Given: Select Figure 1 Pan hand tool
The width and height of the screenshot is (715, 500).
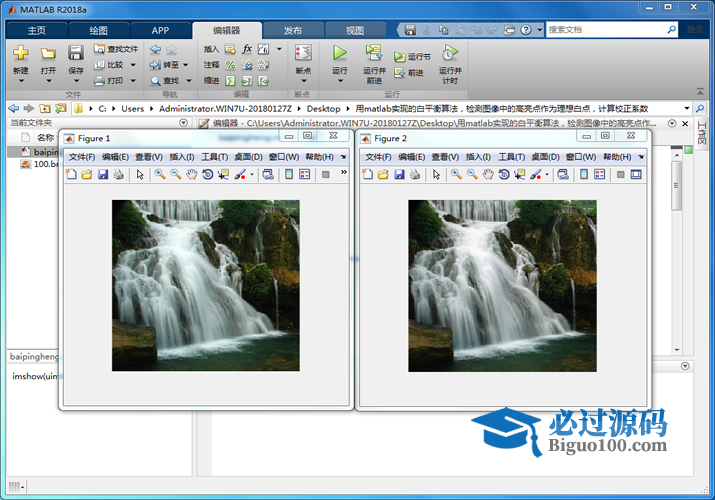Looking at the screenshot, I should click(192, 174).
